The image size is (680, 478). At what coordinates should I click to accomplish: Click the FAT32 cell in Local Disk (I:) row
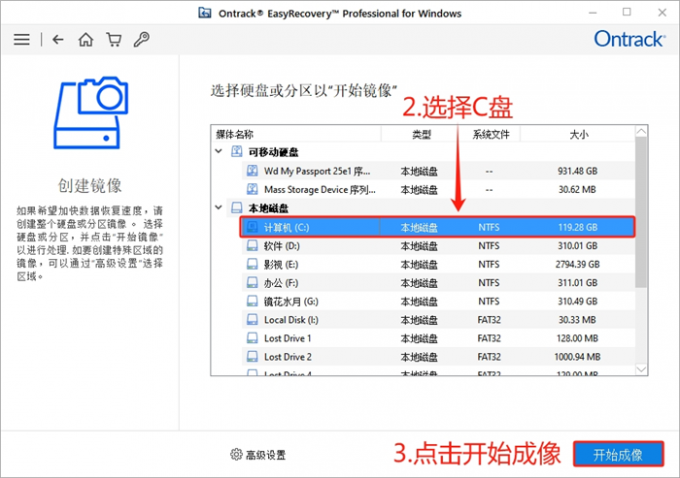(489, 320)
